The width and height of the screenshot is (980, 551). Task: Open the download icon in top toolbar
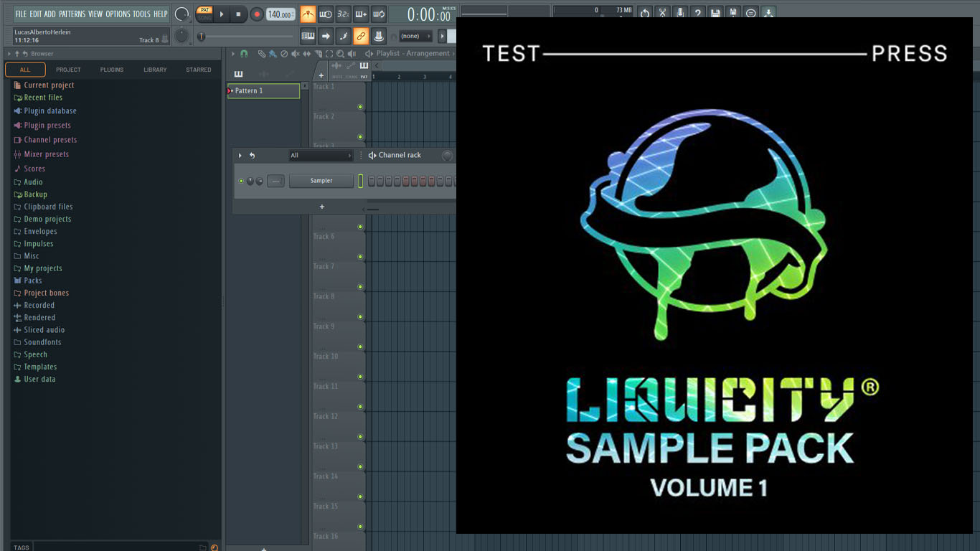768,13
